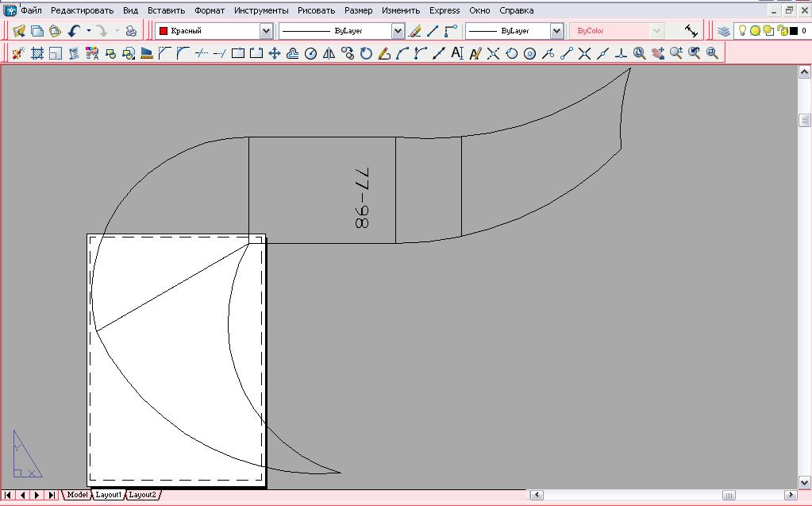
Task: Expand the first ByLayer linetype dropdown
Action: pos(398,31)
